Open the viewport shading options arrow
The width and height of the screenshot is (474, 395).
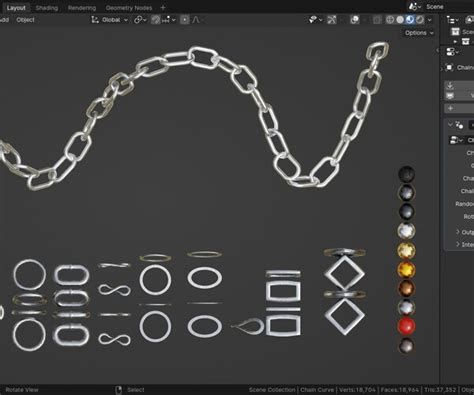click(x=430, y=20)
